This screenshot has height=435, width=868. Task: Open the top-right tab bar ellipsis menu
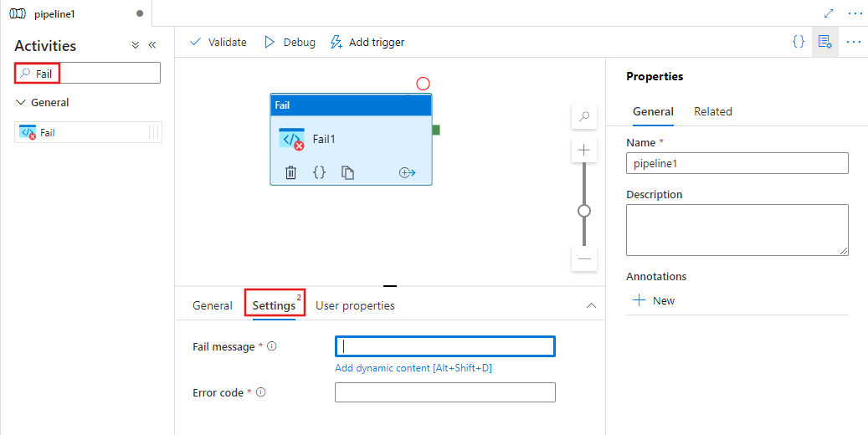click(x=855, y=13)
